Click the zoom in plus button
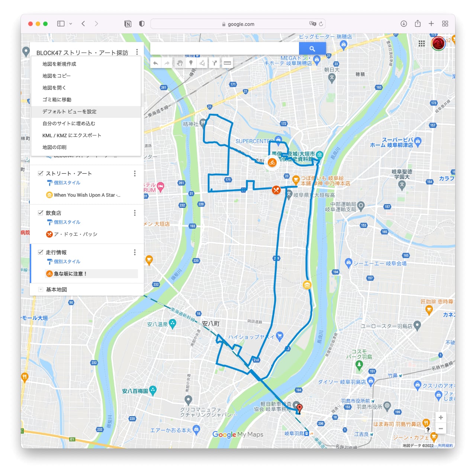Viewport: 476px width, 476px height. click(x=441, y=417)
